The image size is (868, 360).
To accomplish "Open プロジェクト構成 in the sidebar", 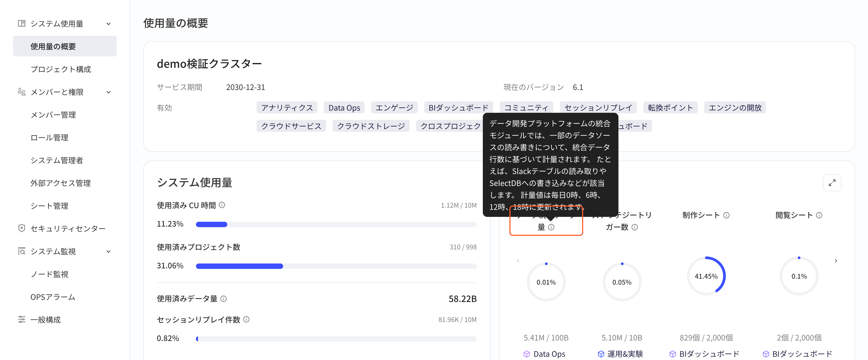I will click(61, 69).
